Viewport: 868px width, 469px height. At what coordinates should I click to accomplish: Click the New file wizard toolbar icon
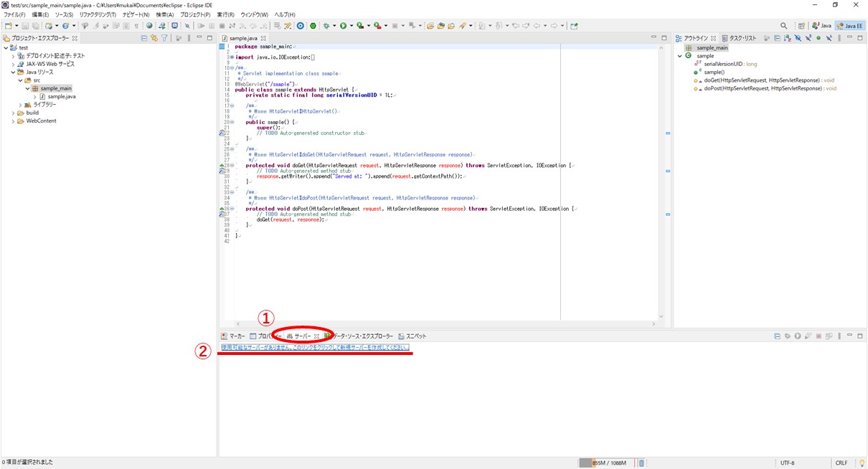[8, 26]
